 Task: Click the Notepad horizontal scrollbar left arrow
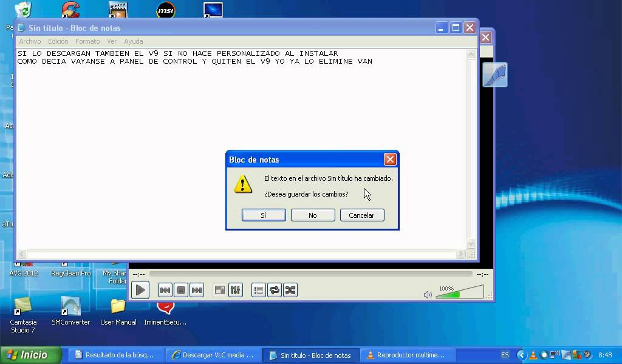[22, 254]
